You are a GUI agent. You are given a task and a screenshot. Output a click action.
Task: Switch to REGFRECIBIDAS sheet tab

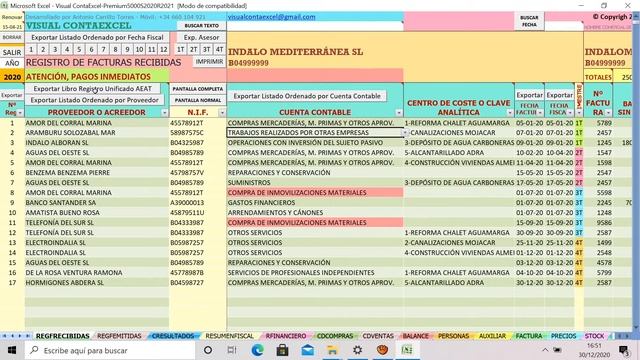pos(62,336)
